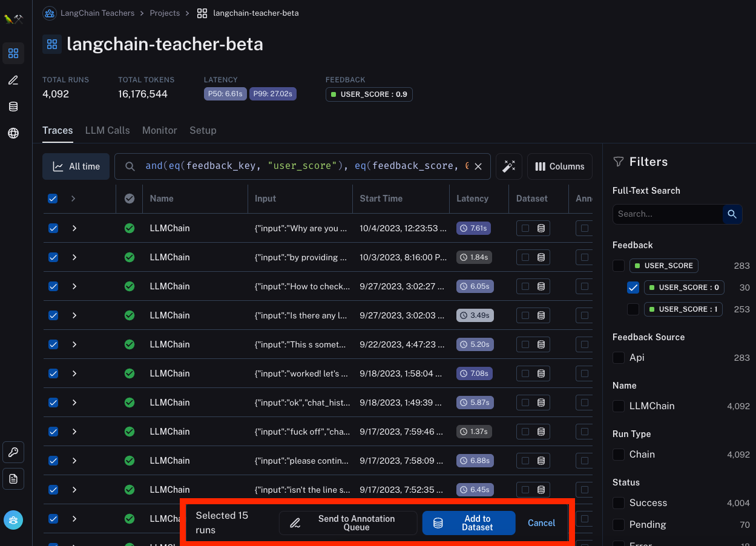Expand all rows with header chevron

73,199
